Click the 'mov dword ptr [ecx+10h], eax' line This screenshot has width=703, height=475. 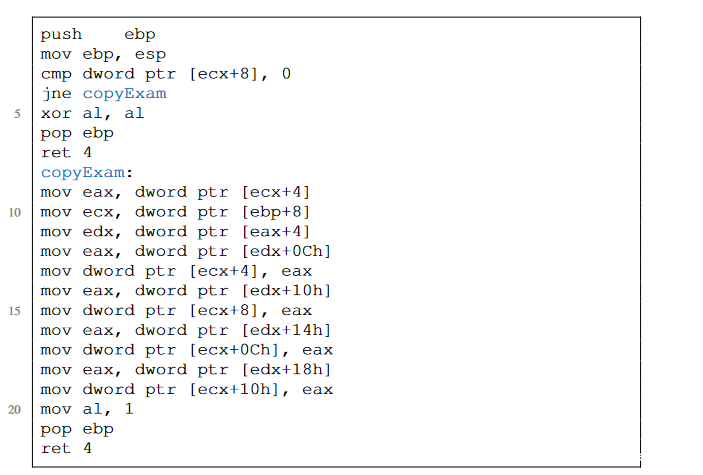coord(186,389)
